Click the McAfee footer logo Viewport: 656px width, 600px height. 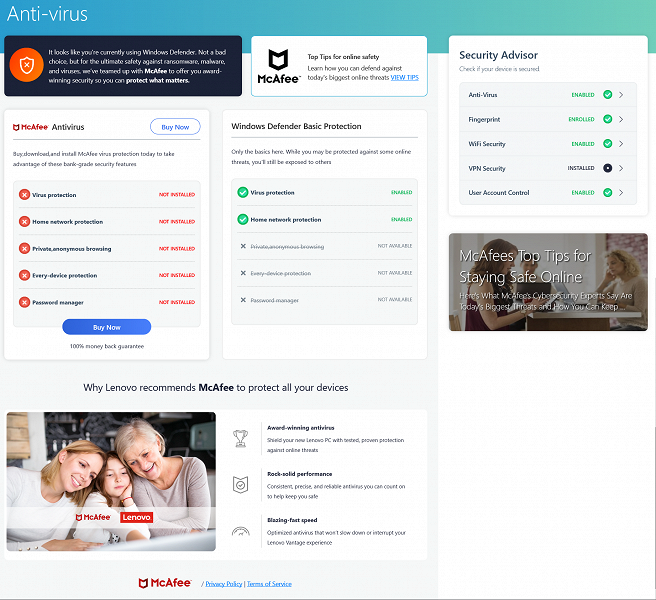tap(165, 583)
